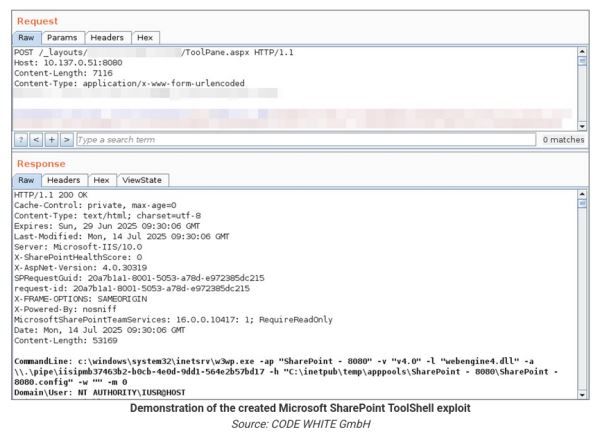Click the 'request-id' header line
600x432 pixels.
click(x=132, y=289)
